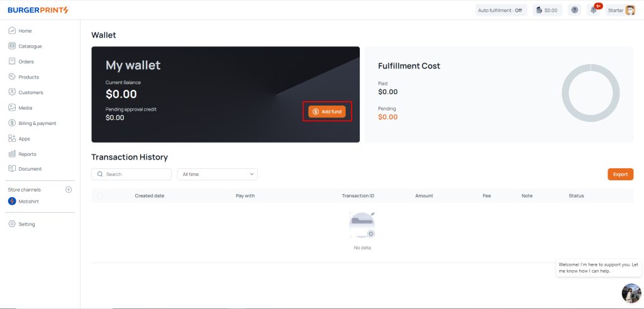Open the Catalogue icon in sidebar
The width and height of the screenshot is (644, 309).
click(x=12, y=46)
